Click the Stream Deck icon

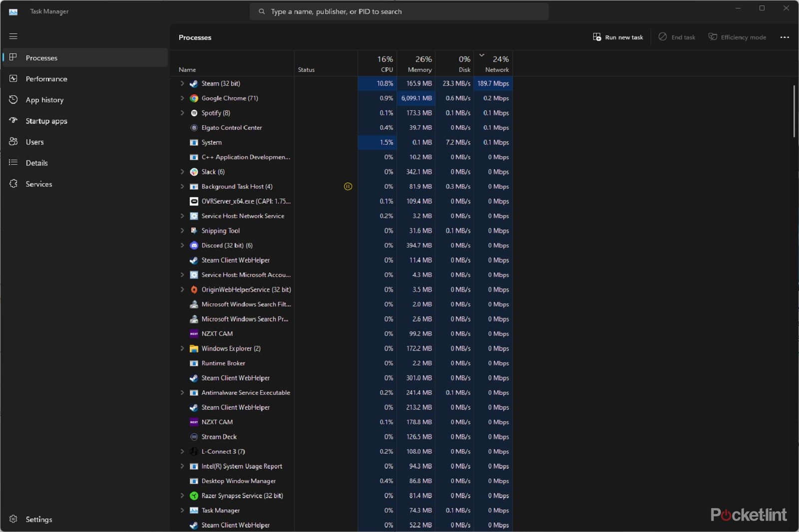194,437
